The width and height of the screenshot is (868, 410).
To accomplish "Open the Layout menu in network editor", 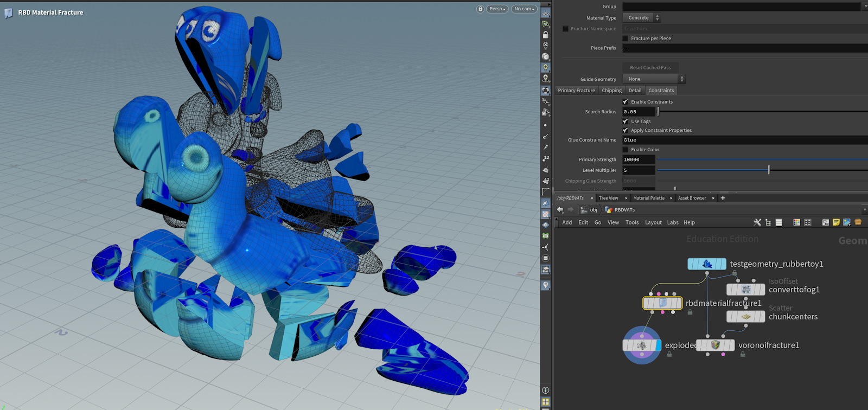I will pos(653,222).
